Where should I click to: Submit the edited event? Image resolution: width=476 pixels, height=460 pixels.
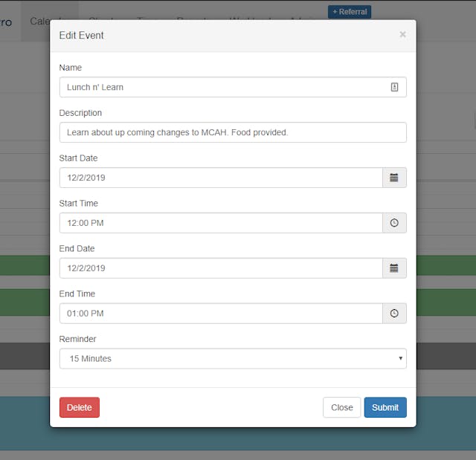pos(385,407)
